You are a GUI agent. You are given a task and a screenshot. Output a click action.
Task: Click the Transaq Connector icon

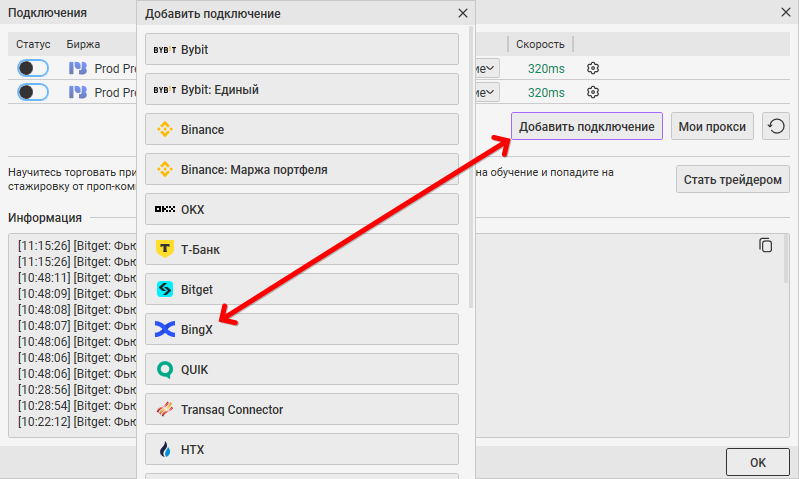pos(165,410)
